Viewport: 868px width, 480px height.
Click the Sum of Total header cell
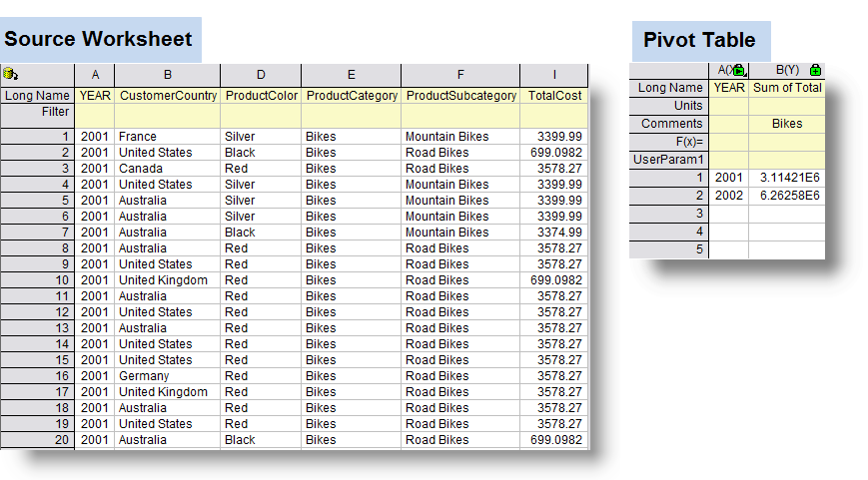(x=787, y=88)
